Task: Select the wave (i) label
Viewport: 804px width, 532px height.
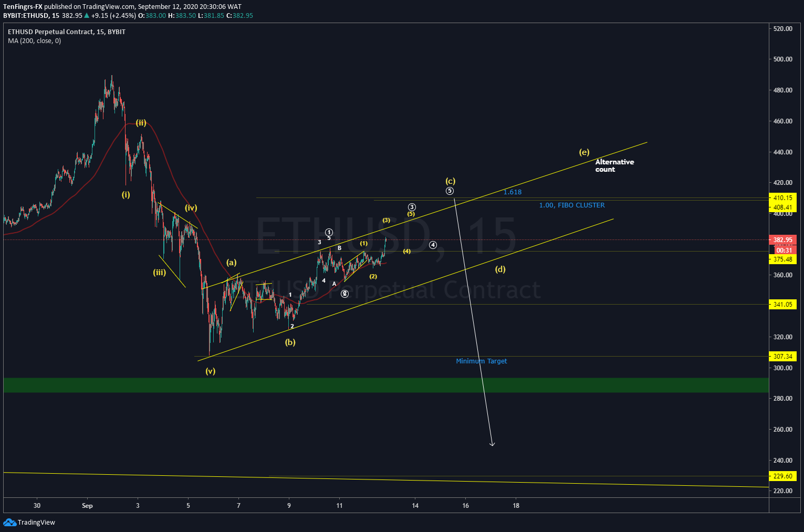Action: (x=126, y=195)
